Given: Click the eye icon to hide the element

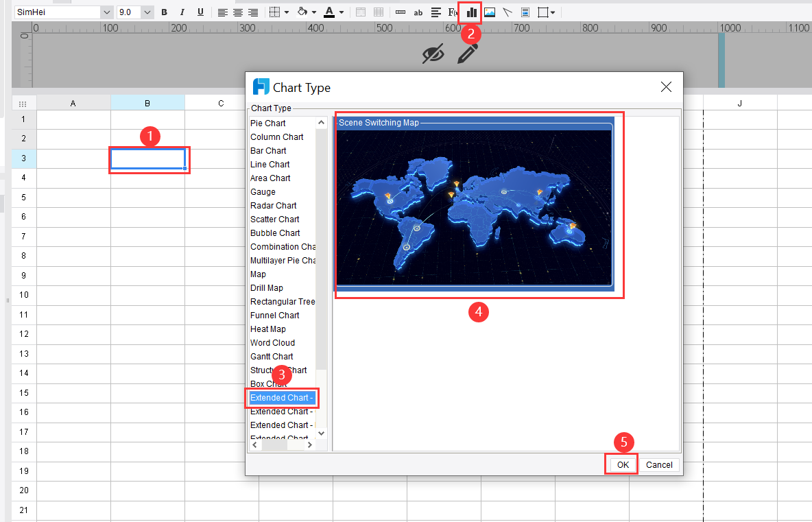Looking at the screenshot, I should 433,52.
